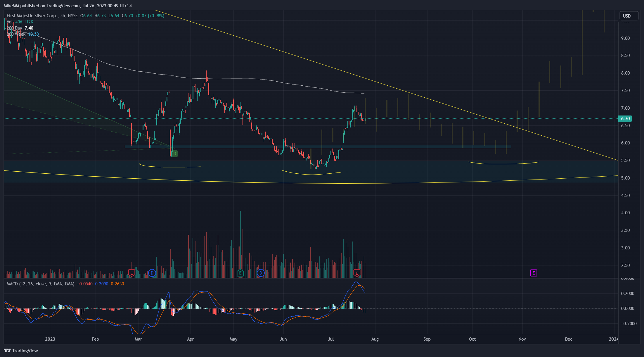The image size is (644, 357).
Task: Click the TradingView logo at bottom left
Action: click(21, 351)
